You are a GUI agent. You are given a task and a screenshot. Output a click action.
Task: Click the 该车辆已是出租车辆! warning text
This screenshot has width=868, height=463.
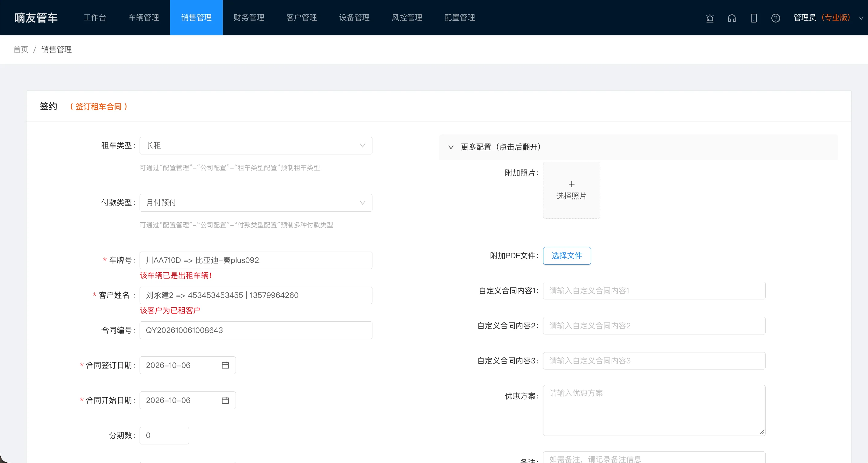click(x=176, y=275)
